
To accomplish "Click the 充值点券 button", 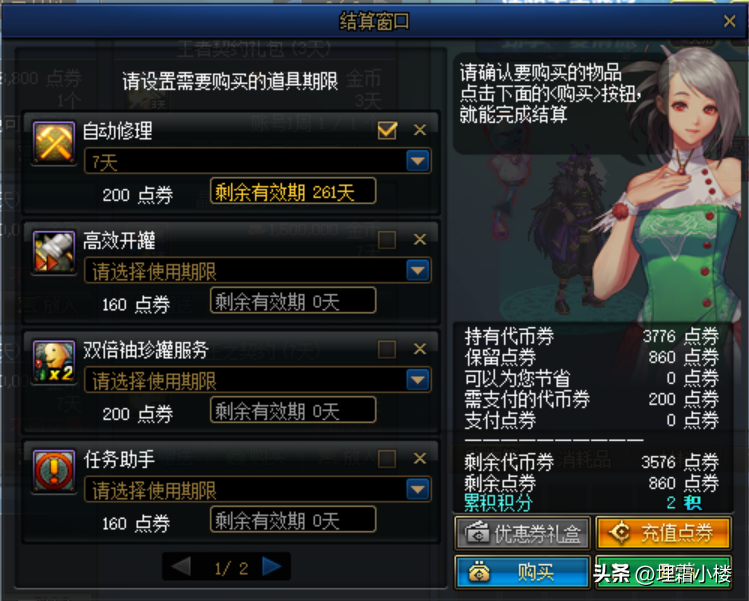I will point(663,533).
